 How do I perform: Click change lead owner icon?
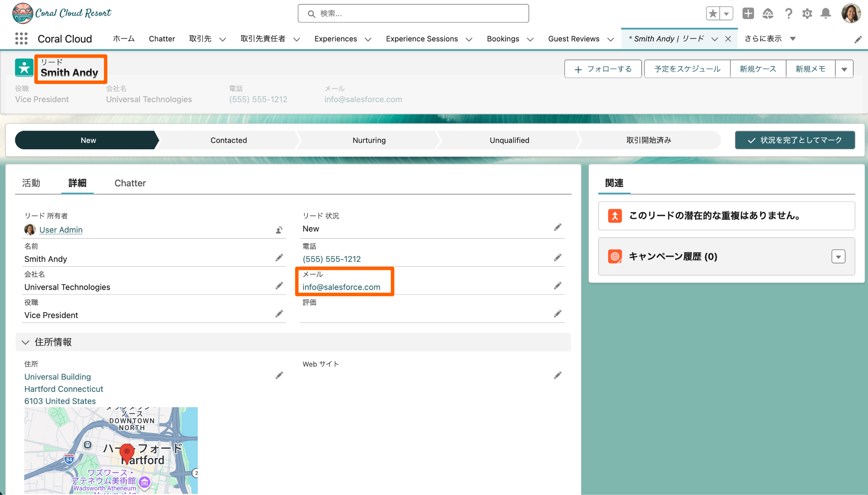click(x=279, y=230)
